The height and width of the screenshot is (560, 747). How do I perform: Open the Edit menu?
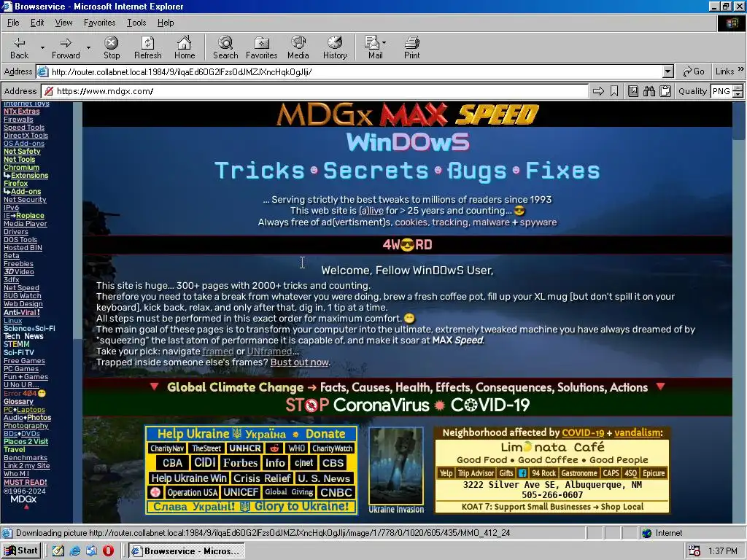click(x=37, y=23)
